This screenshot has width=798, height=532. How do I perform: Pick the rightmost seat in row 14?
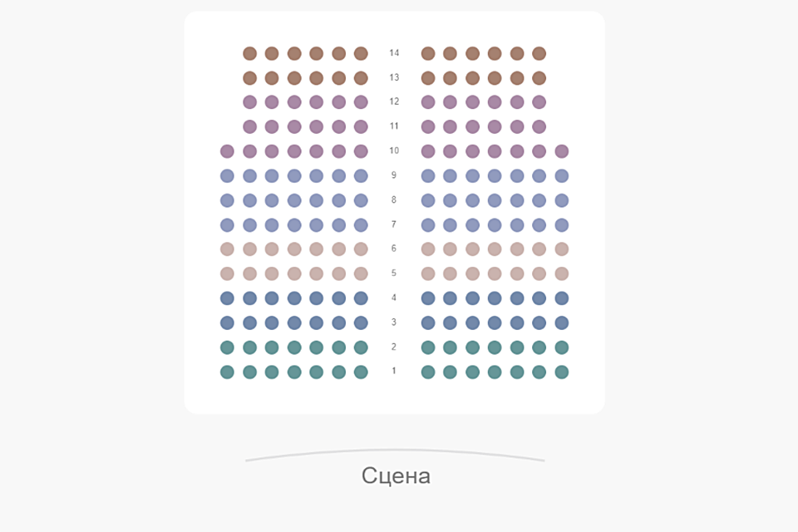pos(539,53)
